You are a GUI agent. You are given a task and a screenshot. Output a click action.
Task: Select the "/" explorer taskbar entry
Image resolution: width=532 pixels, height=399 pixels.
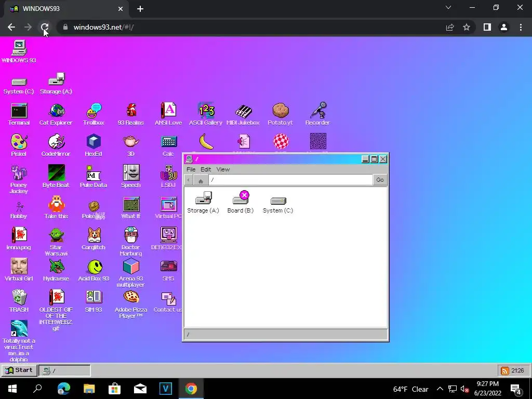click(x=64, y=370)
